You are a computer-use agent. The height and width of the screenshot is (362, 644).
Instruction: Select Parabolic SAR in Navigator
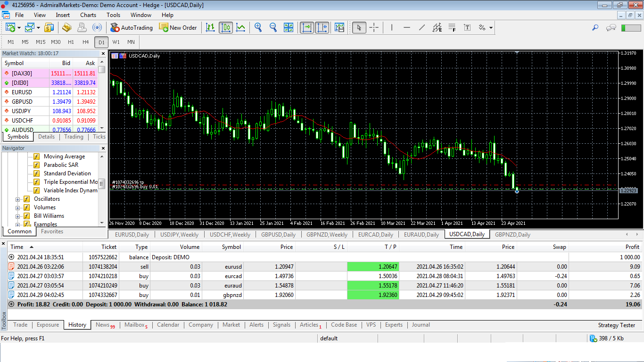61,165
